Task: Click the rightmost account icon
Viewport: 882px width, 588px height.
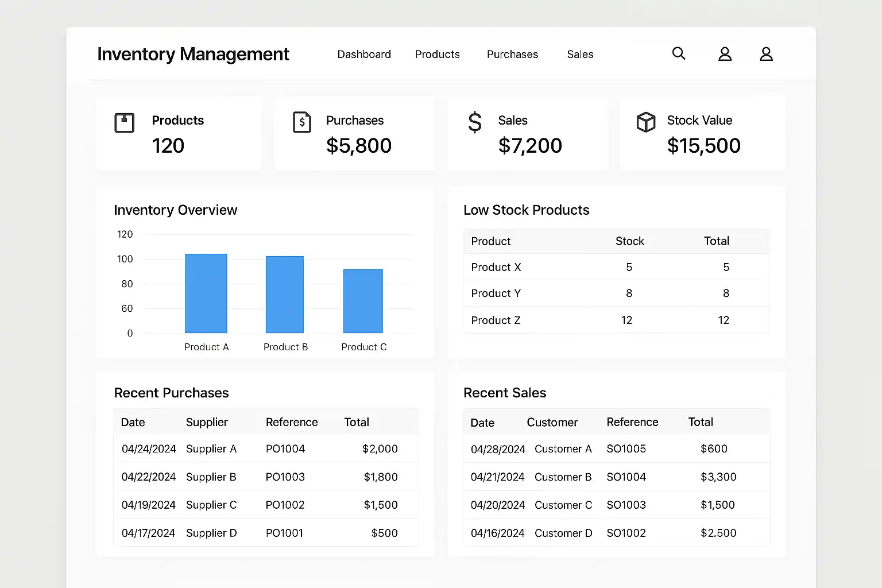Action: pos(766,54)
